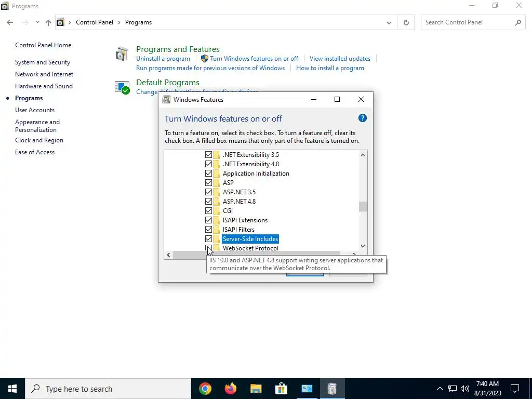Open Hardware and Sound category
Screen dimensions: 532x399
coord(44,86)
